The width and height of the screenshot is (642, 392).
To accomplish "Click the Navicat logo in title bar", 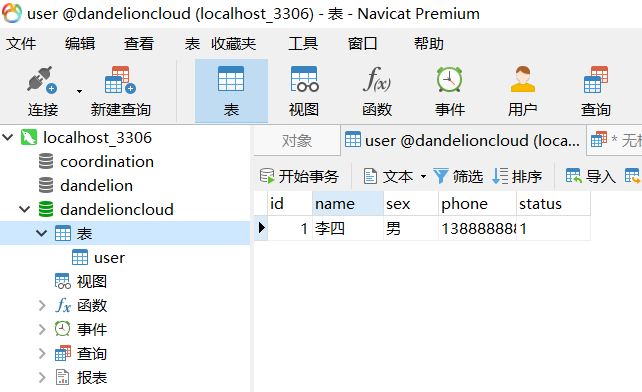I will click(12, 13).
